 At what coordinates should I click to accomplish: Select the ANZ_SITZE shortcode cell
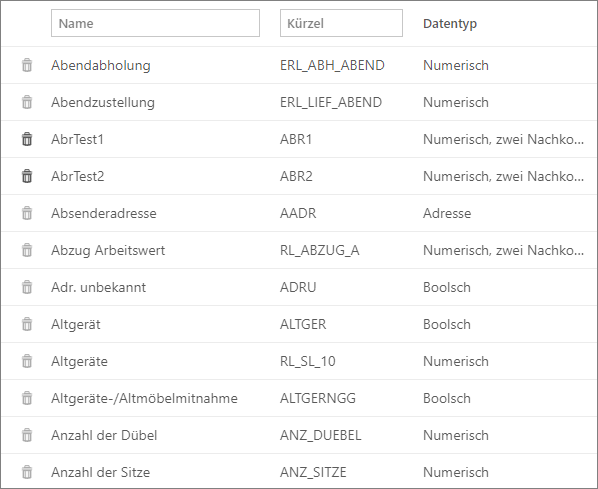pos(313,472)
